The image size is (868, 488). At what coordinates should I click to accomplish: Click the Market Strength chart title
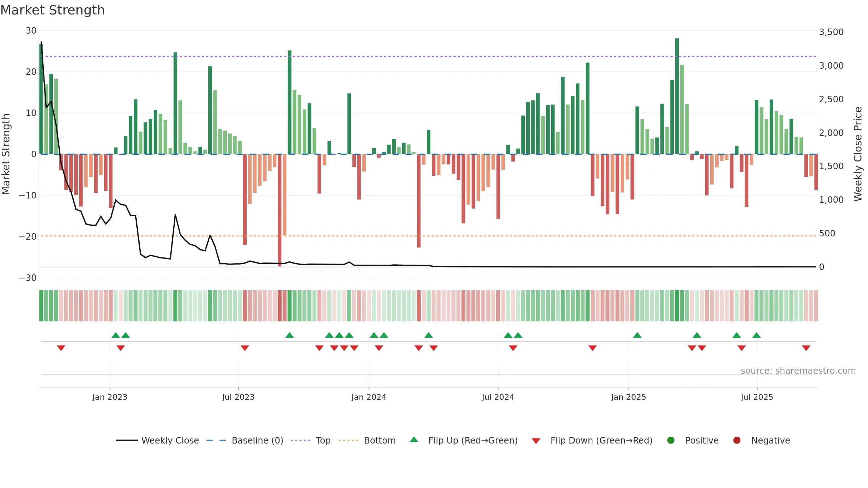point(52,10)
